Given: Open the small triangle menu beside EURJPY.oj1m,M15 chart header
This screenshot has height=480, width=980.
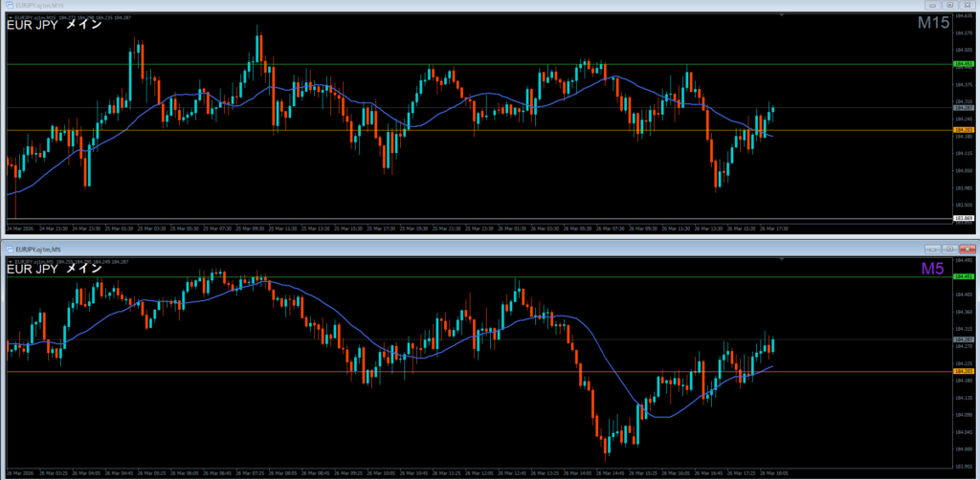Looking at the screenshot, I should point(9,17).
